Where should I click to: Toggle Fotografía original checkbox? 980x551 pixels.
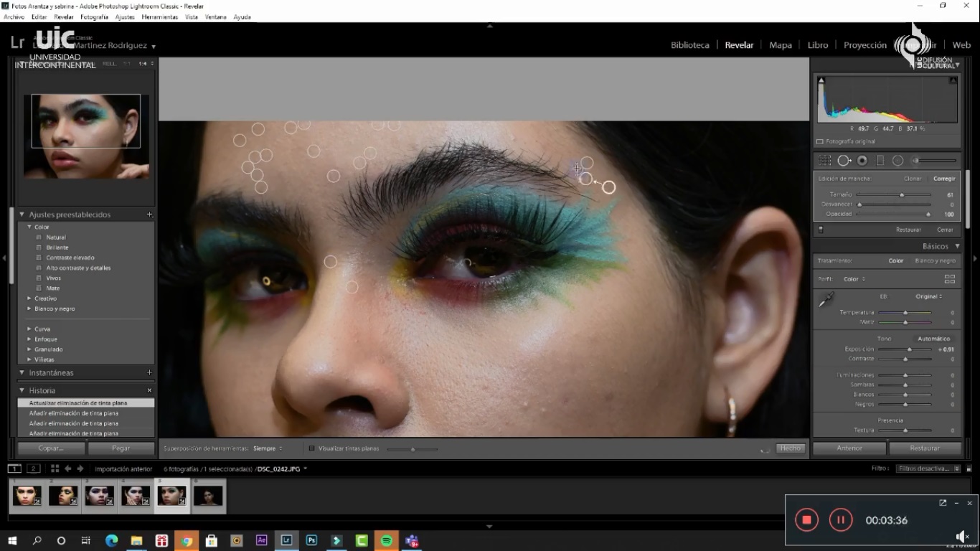[x=820, y=141]
